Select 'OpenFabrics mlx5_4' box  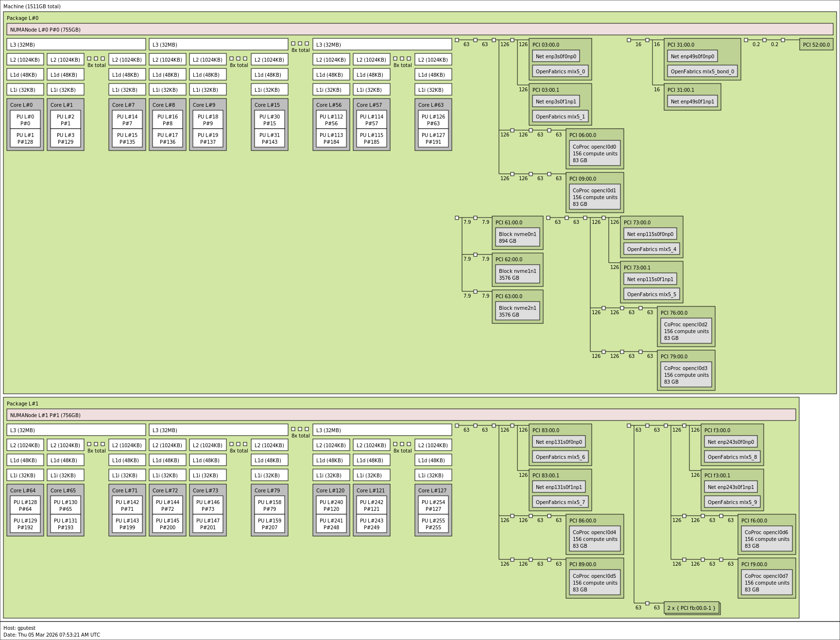651,249
